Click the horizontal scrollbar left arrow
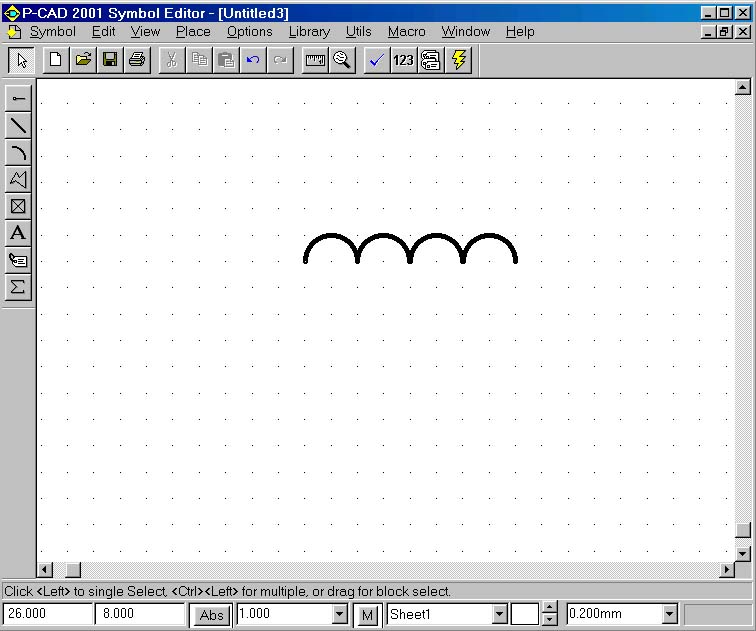Image resolution: width=756 pixels, height=631 pixels. [45, 570]
